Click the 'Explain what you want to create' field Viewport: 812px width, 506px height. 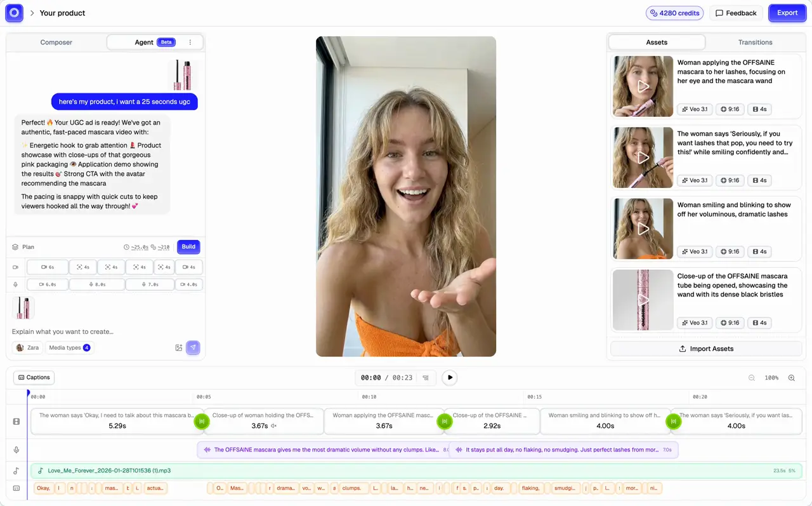tap(95, 331)
